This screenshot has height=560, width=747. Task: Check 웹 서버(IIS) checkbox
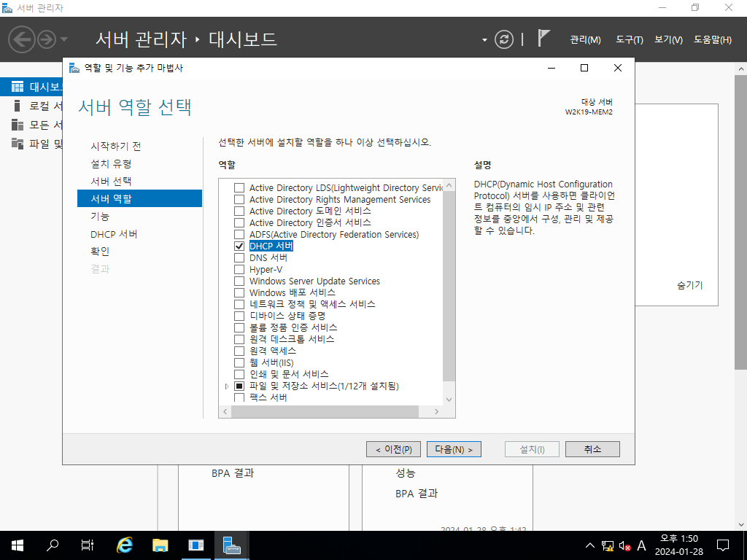click(x=239, y=362)
